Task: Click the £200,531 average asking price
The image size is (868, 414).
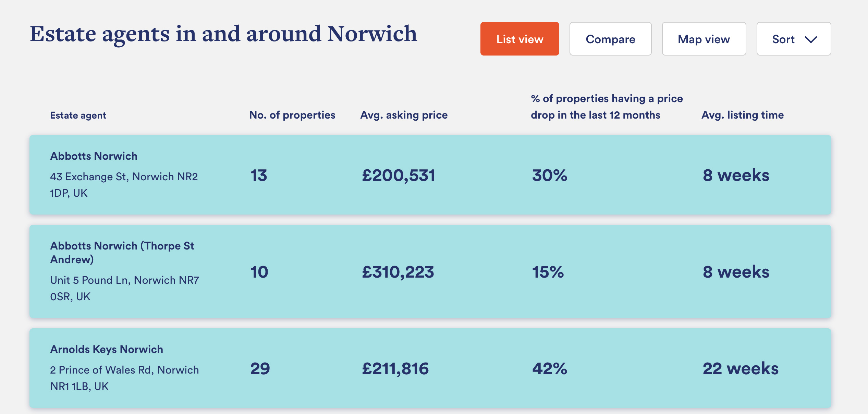Action: 399,175
